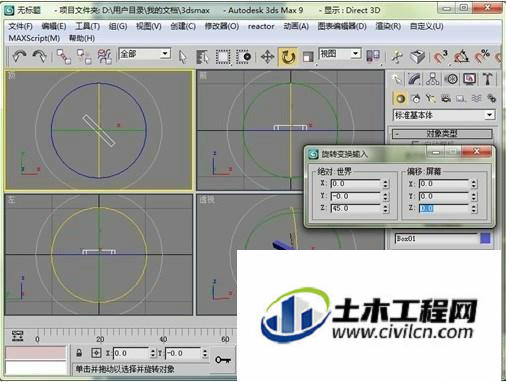
Task: Click Select and Manipulate icon
Action: (x=397, y=57)
